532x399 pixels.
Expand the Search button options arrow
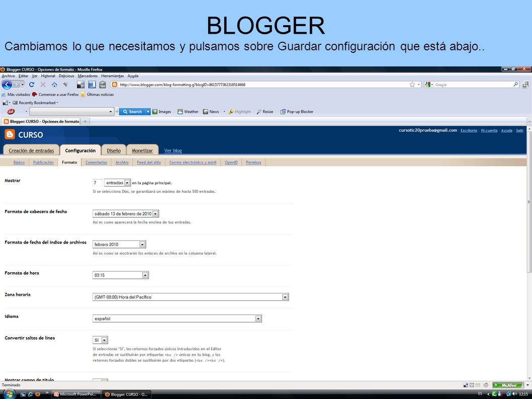pos(148,111)
